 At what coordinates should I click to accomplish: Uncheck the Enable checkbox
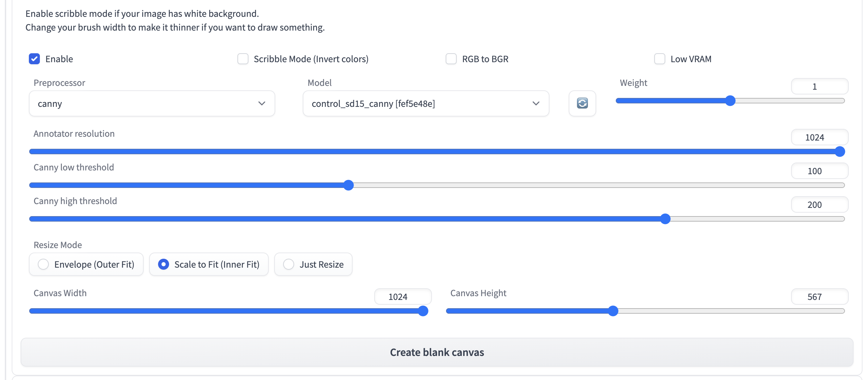pyautogui.click(x=34, y=59)
